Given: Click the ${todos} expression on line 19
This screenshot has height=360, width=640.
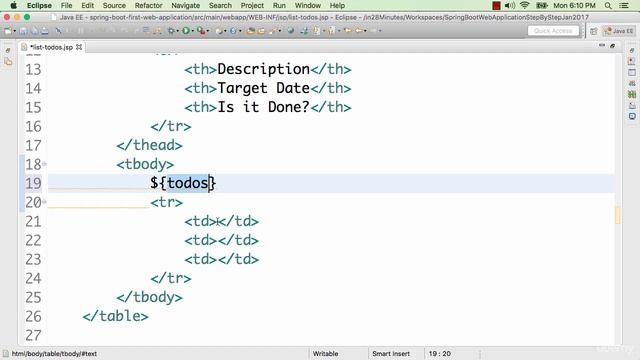Looking at the screenshot, I should (183, 183).
